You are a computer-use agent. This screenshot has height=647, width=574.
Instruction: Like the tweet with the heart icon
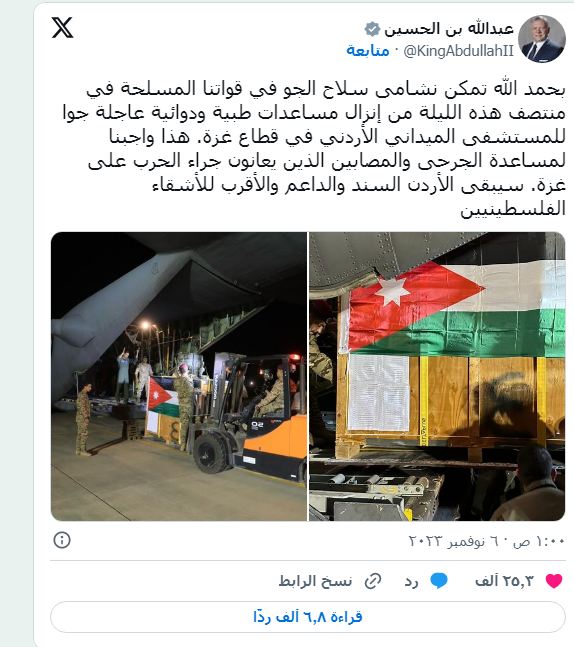pos(554,581)
